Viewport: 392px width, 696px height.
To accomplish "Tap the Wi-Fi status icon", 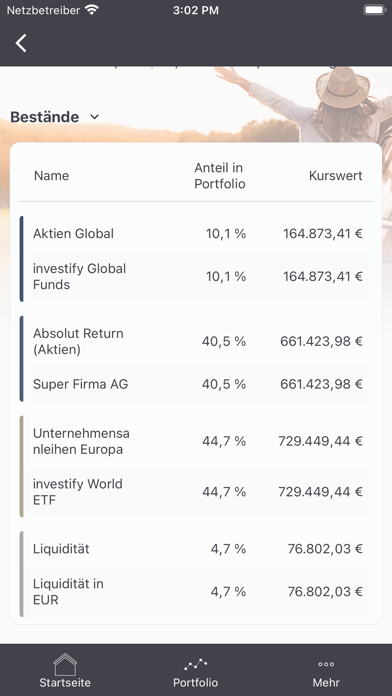I will coord(92,10).
